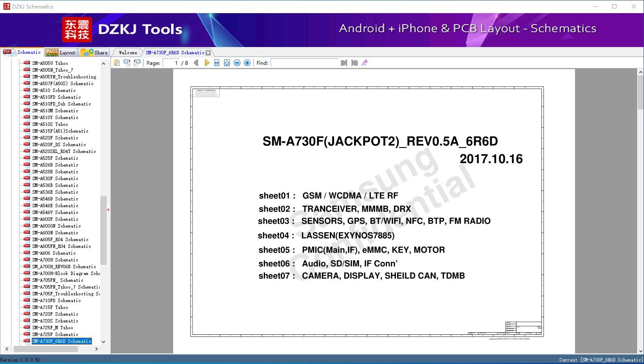This screenshot has width=644, height=364.
Task: Switch to the Welcome document tab
Action: (128, 53)
